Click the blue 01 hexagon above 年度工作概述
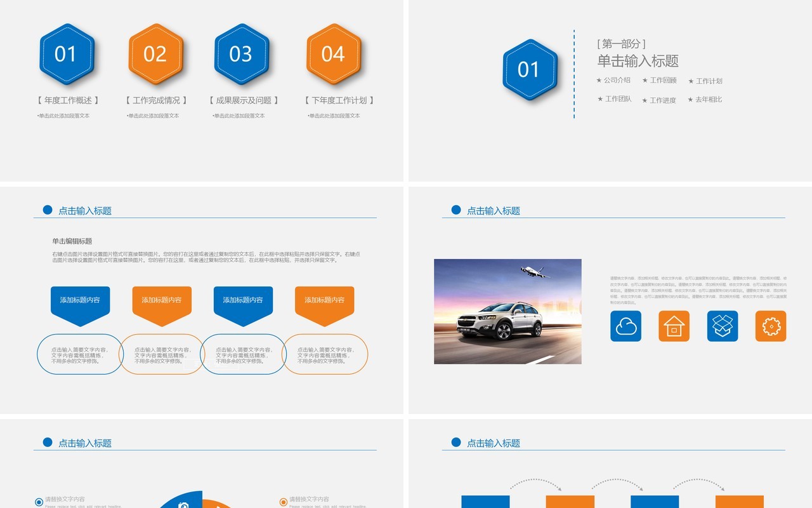Screen dimensions: 812x508 66,55
